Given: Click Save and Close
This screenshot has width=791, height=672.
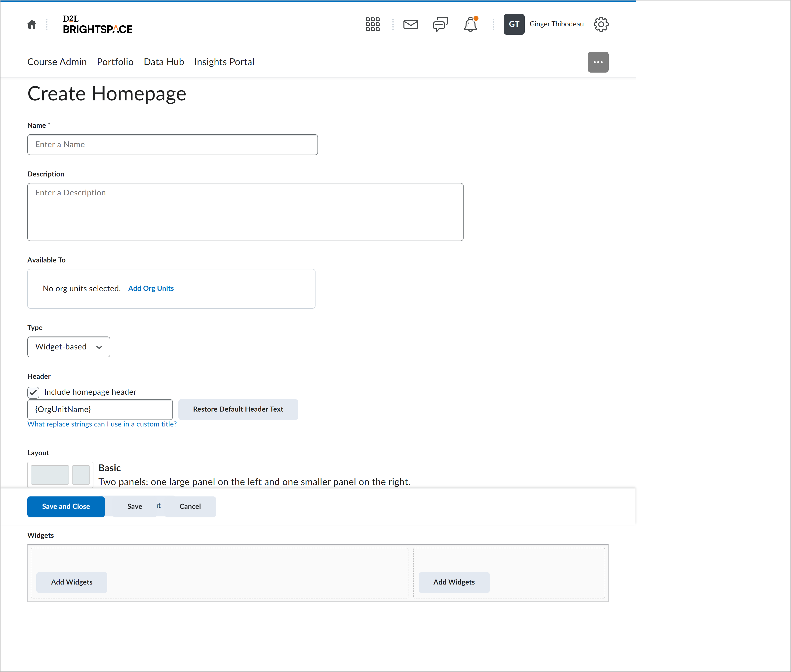Looking at the screenshot, I should [x=66, y=507].
